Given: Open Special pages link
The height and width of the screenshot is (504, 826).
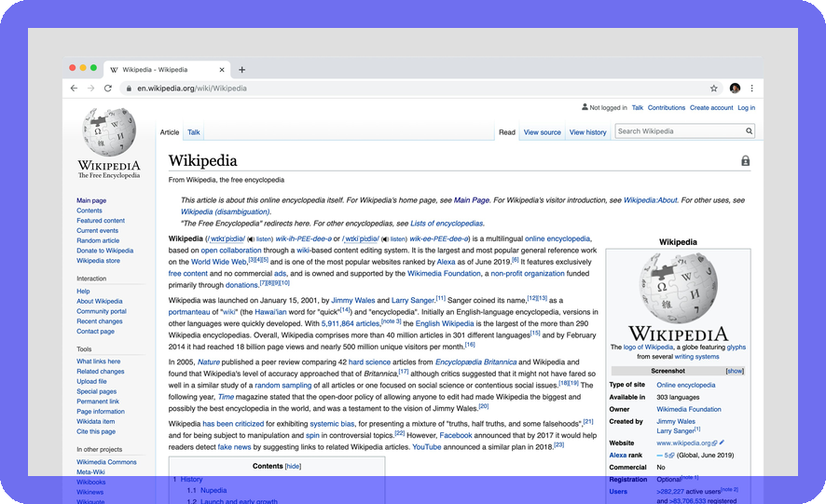Looking at the screenshot, I should point(96,391).
